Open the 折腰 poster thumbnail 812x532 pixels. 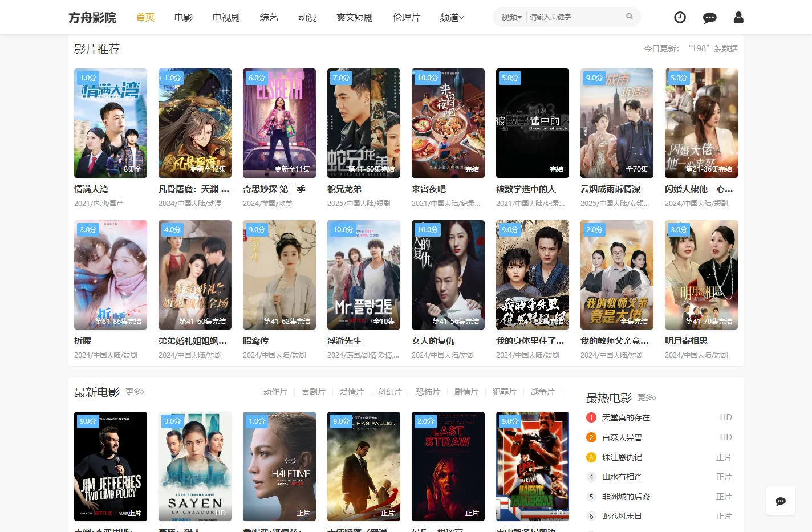111,275
